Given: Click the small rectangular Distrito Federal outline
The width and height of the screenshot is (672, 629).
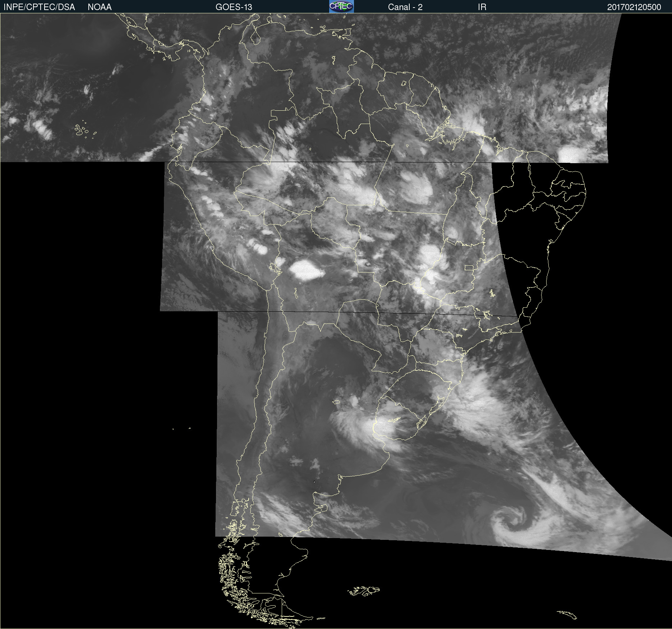Looking at the screenshot, I should tap(469, 268).
